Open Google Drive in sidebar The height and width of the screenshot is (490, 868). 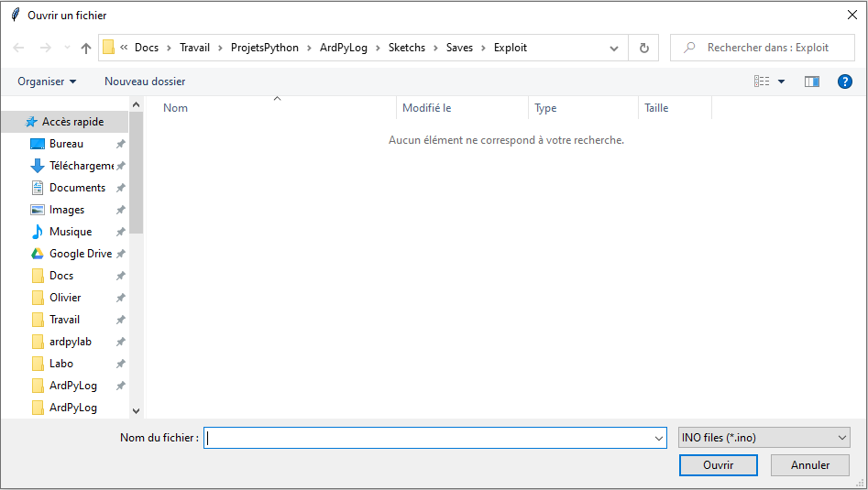[80, 254]
